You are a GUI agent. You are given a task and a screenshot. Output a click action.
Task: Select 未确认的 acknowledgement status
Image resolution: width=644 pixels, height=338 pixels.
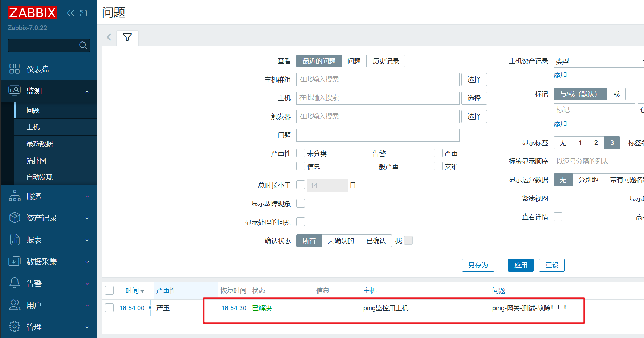341,241
